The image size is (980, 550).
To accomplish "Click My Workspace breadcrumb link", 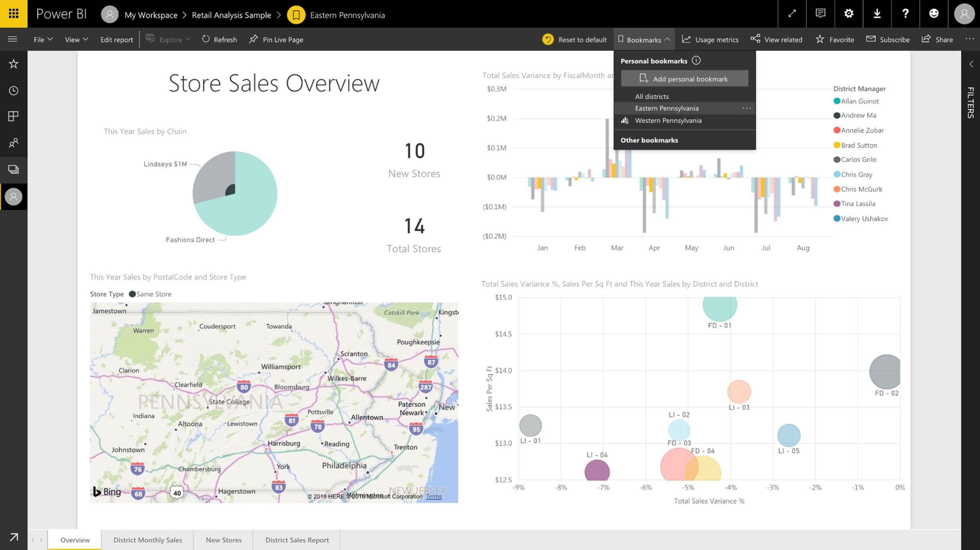I will tap(151, 15).
